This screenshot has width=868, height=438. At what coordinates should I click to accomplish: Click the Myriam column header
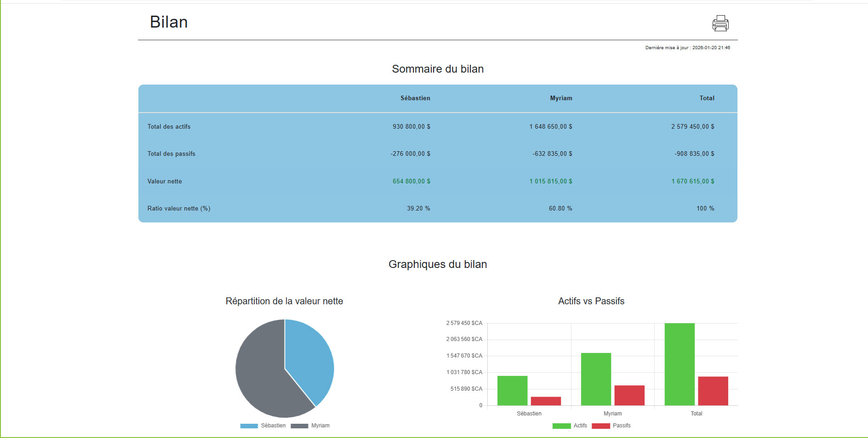click(561, 98)
